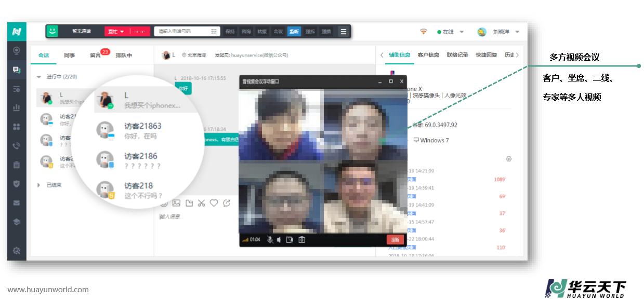Open the monitoring target icon in sidebar
644x300 pixels.
[x=17, y=51]
